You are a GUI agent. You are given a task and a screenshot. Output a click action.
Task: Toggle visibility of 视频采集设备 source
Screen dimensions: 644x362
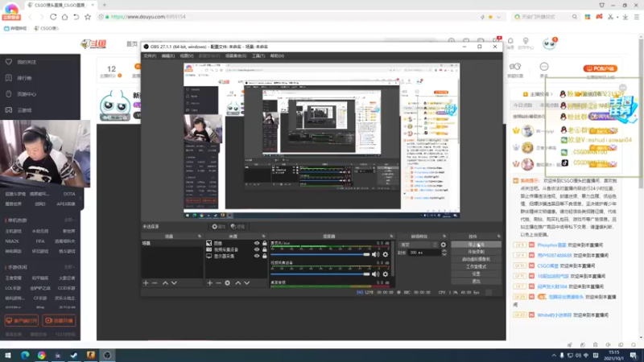coord(257,249)
